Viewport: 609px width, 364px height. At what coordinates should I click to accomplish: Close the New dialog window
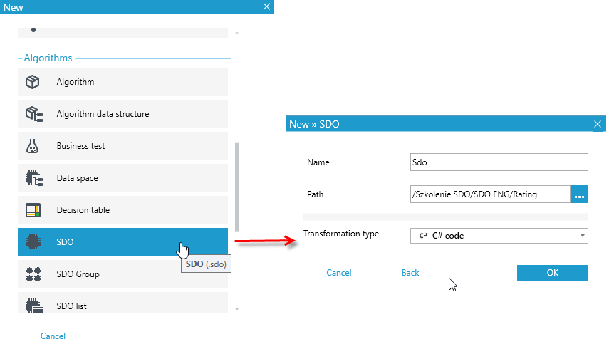[266, 6]
